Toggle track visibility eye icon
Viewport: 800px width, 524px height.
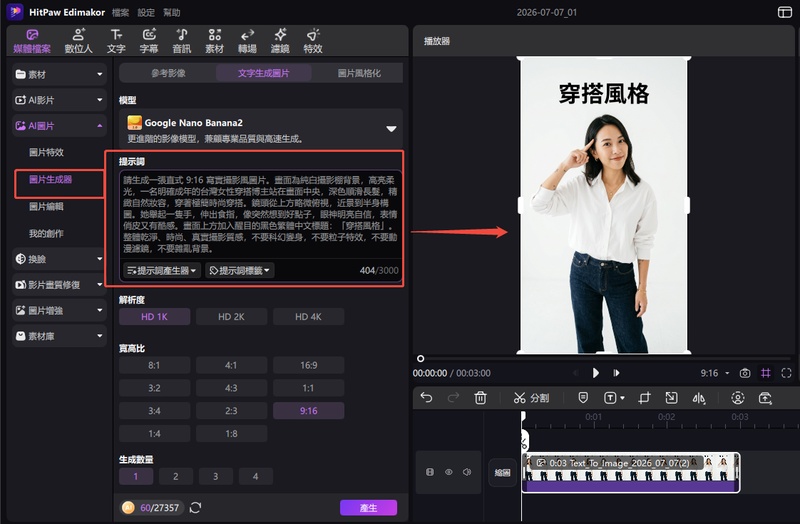(448, 472)
